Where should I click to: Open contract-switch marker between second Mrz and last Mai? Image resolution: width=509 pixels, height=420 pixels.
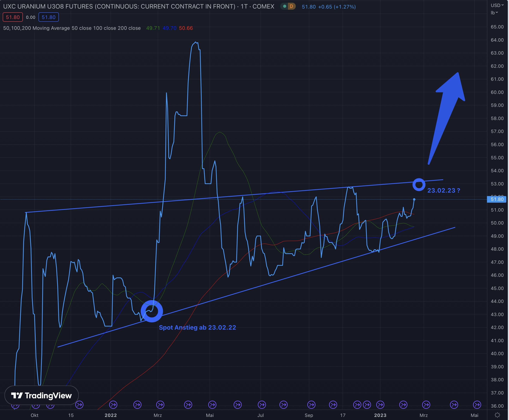tap(454, 405)
